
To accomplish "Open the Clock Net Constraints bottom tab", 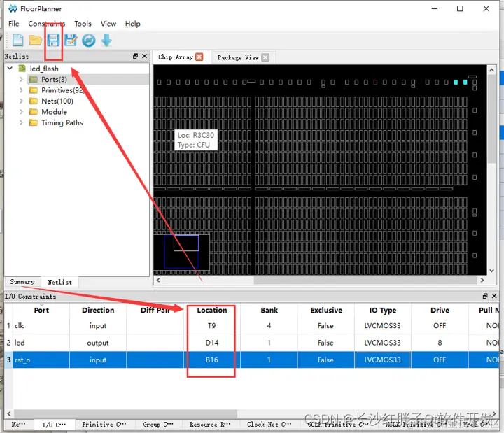I will click(269, 425).
